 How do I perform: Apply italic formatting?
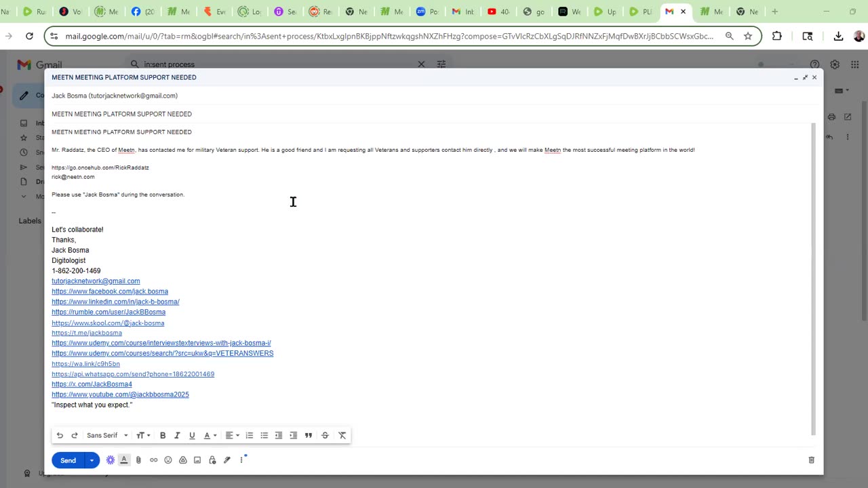(x=177, y=435)
